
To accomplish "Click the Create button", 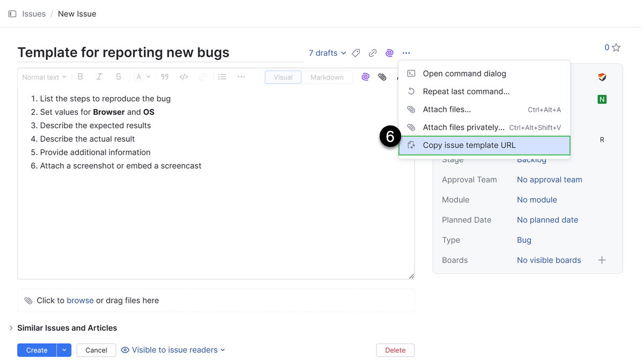I will click(x=37, y=350).
